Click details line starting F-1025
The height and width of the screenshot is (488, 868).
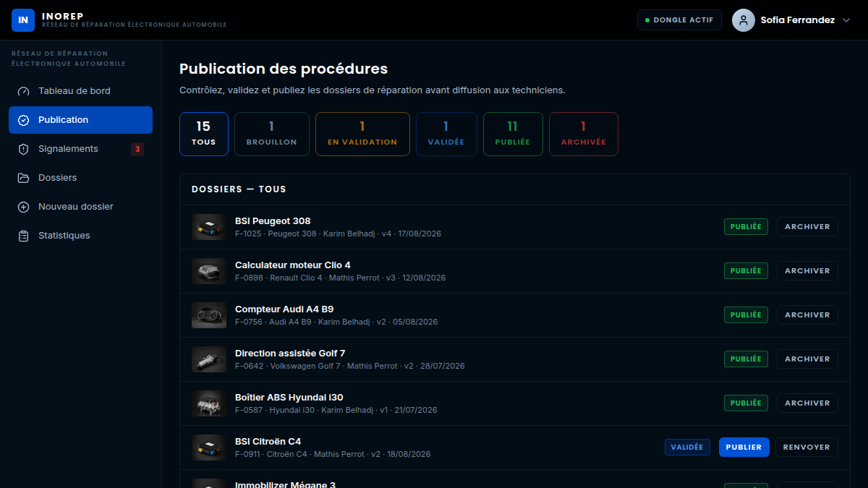click(x=338, y=234)
